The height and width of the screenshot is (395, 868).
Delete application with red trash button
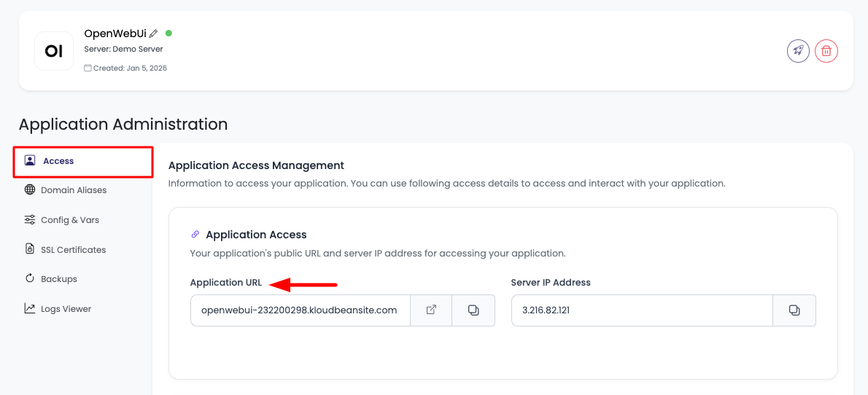tap(826, 51)
